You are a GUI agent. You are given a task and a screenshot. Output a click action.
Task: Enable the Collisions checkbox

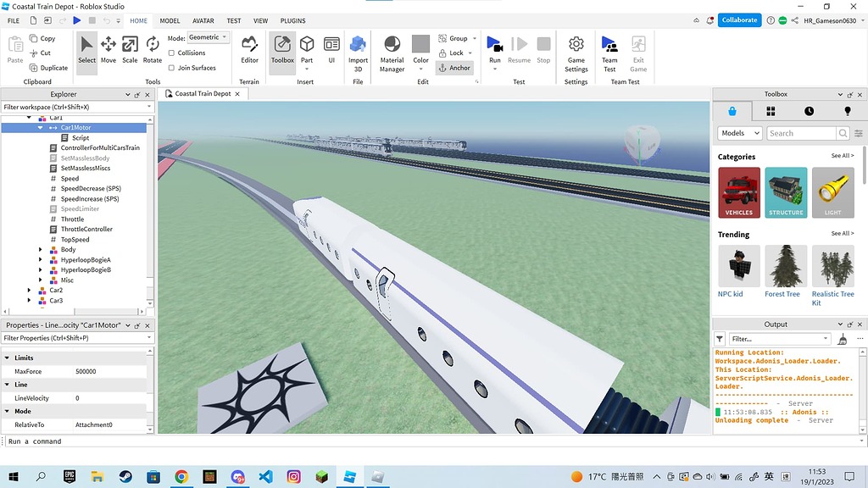tap(171, 53)
